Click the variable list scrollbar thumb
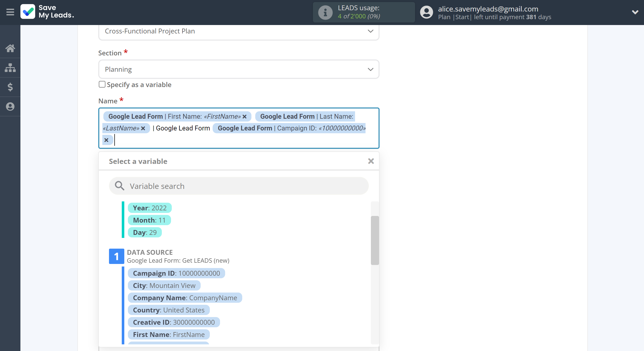This screenshot has width=644, height=351. (375, 240)
